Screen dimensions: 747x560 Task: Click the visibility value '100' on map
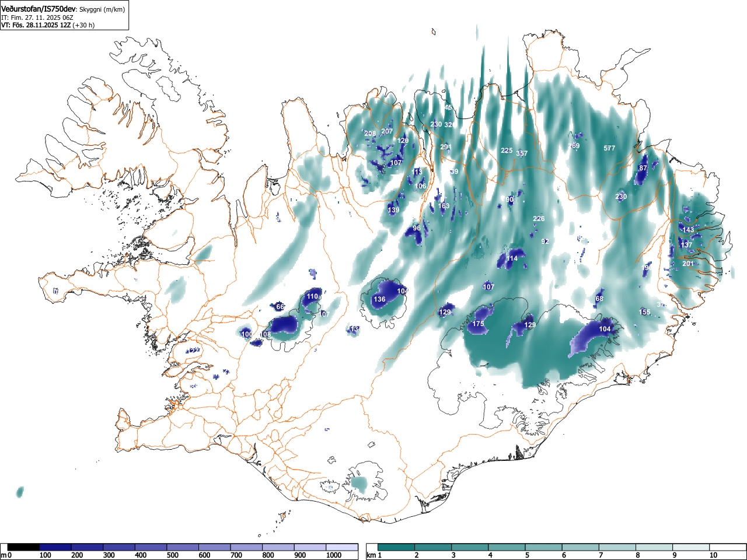click(x=247, y=334)
